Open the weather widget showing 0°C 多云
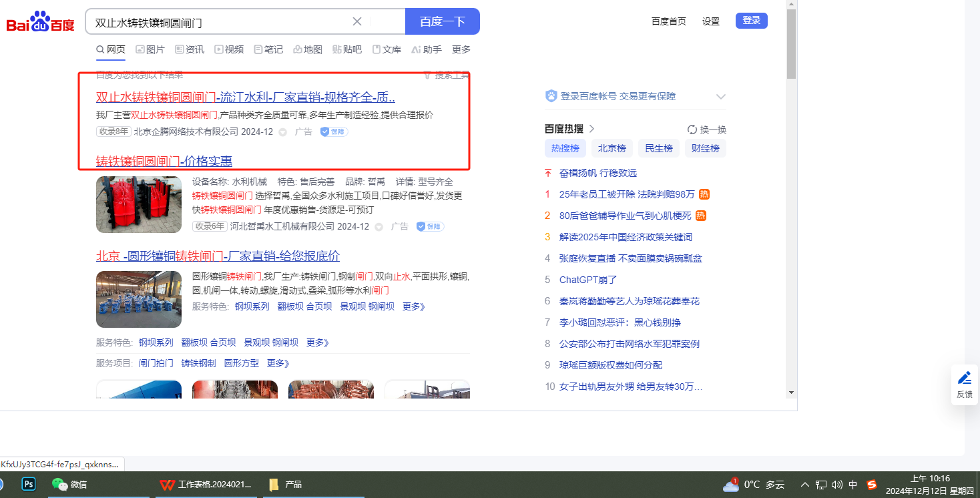The height and width of the screenshot is (498, 980). (x=754, y=485)
